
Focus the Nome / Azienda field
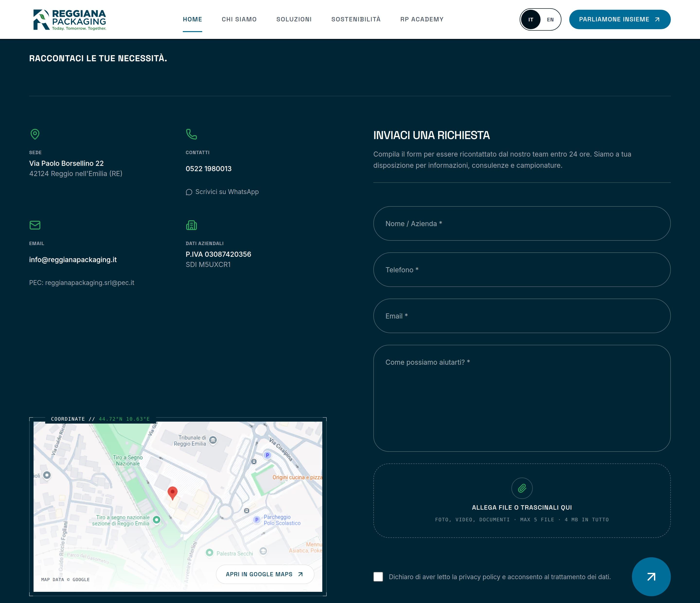[522, 223]
